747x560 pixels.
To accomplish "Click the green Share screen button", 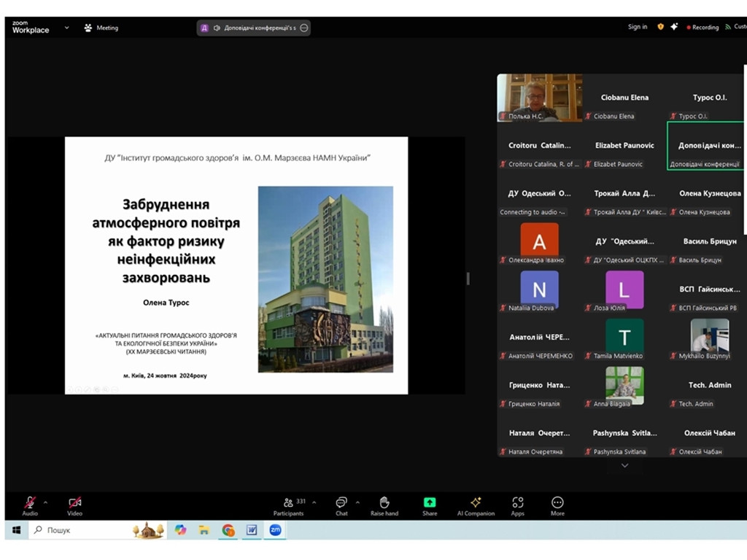I will [430, 506].
